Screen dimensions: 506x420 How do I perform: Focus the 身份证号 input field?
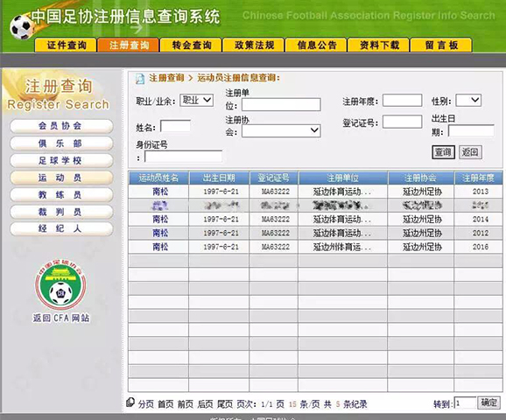[x=183, y=157]
